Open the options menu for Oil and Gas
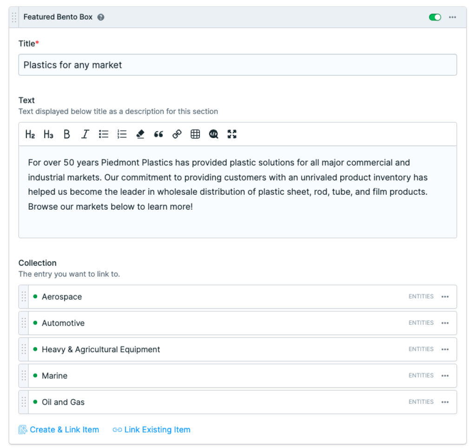 [445, 402]
